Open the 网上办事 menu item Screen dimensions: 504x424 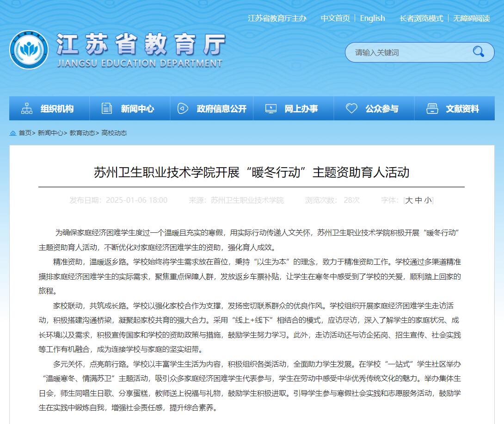(x=294, y=108)
